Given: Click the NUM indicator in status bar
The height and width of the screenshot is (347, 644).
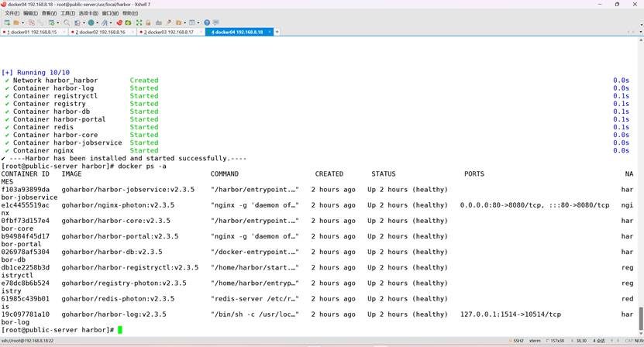Looking at the screenshot, I should coord(639,341).
